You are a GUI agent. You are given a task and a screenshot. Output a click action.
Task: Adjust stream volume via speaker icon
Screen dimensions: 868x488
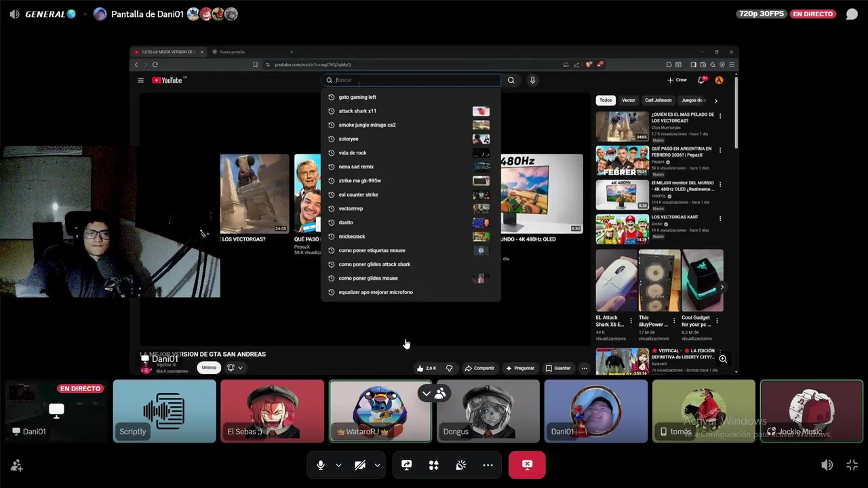[827, 465]
